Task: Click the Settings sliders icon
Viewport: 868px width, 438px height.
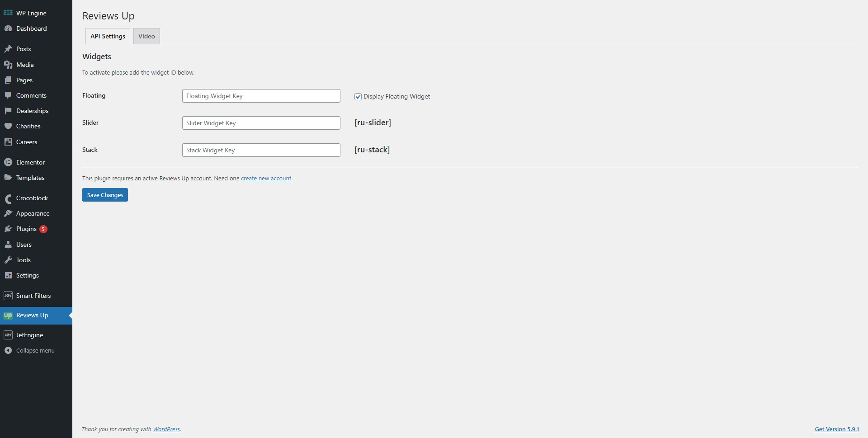Action: pyautogui.click(x=8, y=275)
